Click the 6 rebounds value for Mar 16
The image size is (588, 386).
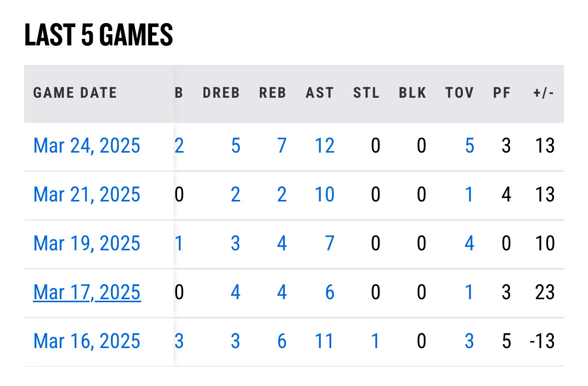click(x=282, y=341)
